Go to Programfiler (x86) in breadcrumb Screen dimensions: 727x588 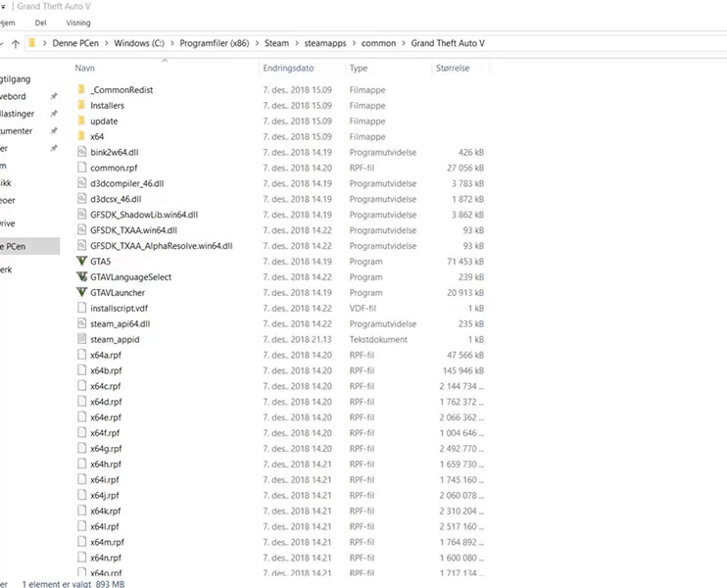tap(215, 43)
